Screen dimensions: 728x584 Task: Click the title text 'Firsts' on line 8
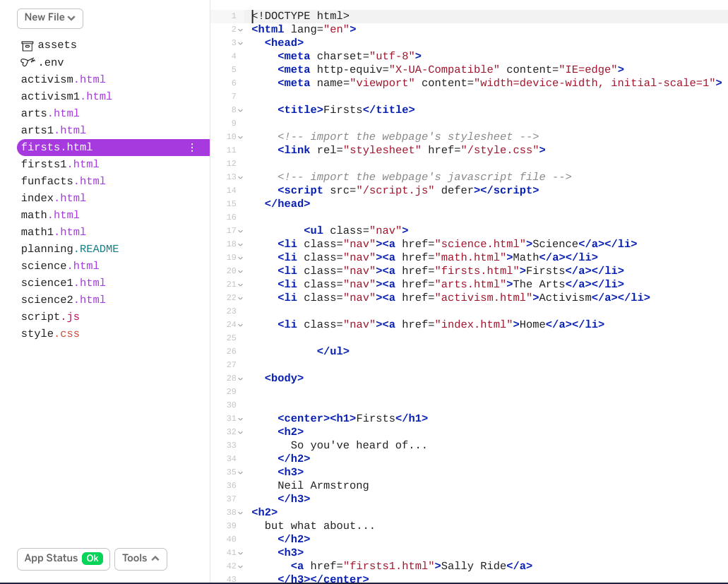pos(342,110)
